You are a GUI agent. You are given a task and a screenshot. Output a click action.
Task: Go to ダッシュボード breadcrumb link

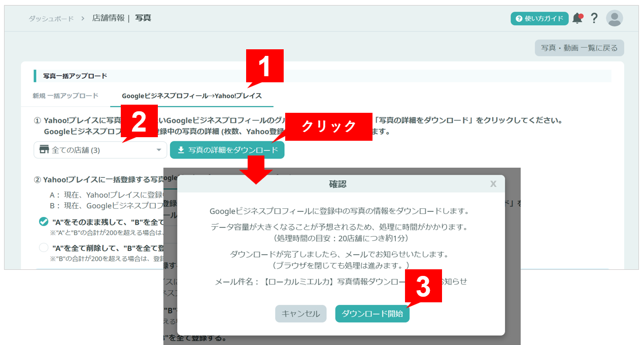click(x=51, y=18)
